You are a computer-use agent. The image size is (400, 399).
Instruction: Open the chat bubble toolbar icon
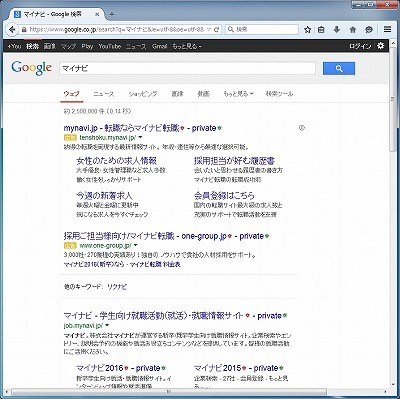pos(369,29)
